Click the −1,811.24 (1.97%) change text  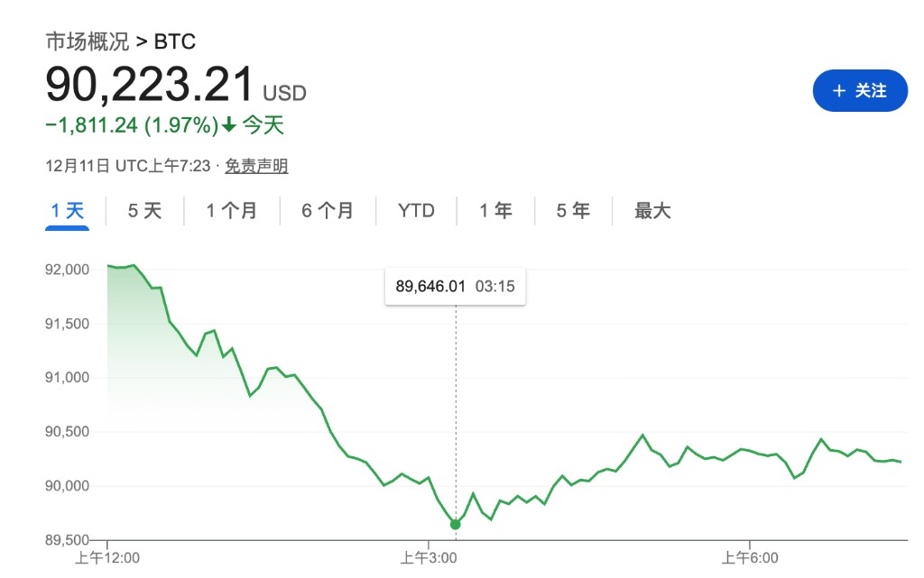tap(132, 125)
